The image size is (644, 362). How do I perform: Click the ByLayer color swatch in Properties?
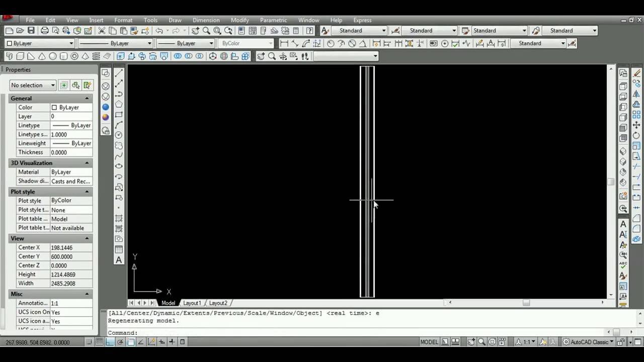coord(54,108)
